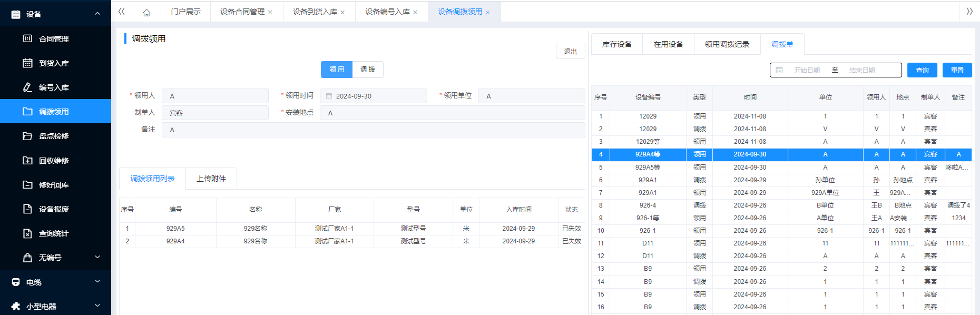Select the 领用 mode toggle
Viewport: 980px width, 315px height.
pyautogui.click(x=337, y=70)
